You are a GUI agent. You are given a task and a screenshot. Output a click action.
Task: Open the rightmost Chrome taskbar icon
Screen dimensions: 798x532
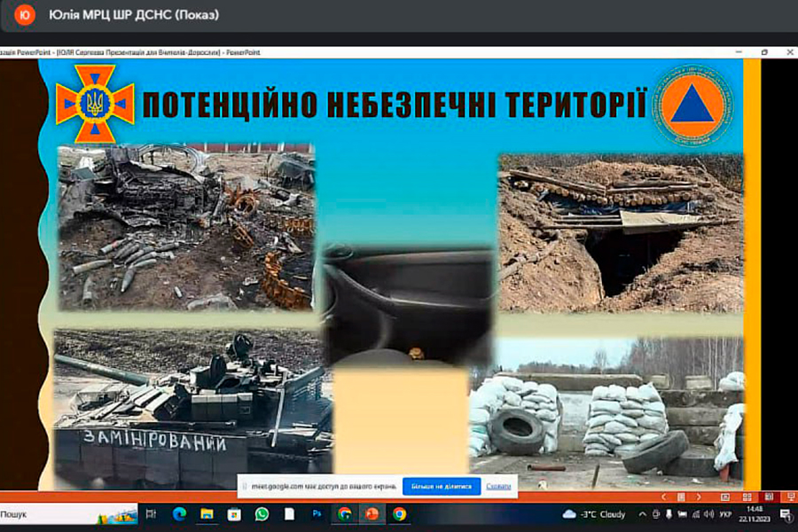[x=400, y=514]
